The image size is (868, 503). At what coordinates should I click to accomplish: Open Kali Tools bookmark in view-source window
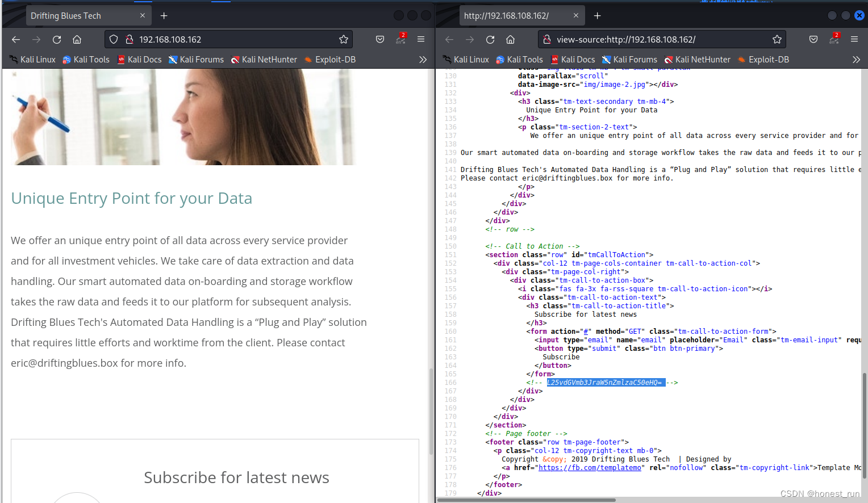[x=519, y=60]
